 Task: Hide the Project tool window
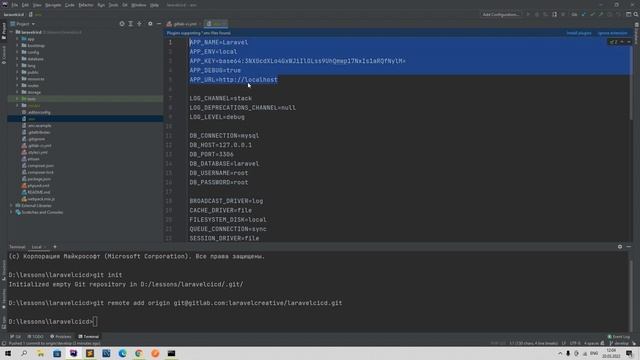(159, 24)
